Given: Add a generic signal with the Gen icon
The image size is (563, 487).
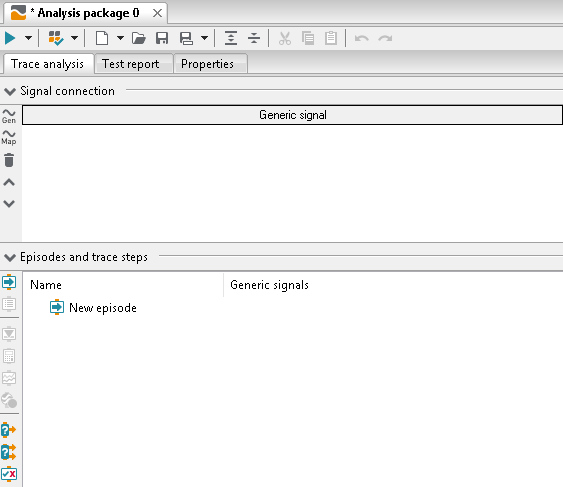Looking at the screenshot, I should tap(9, 116).
